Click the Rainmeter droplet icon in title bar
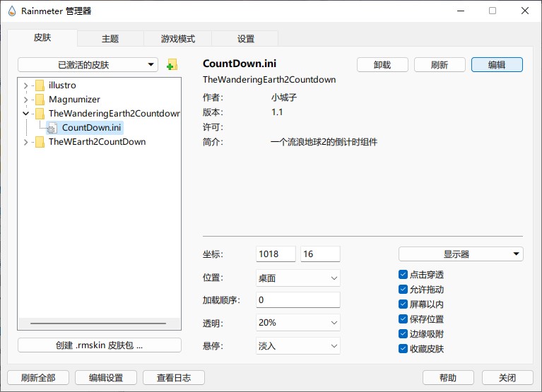The width and height of the screenshot is (542, 392). [12, 11]
